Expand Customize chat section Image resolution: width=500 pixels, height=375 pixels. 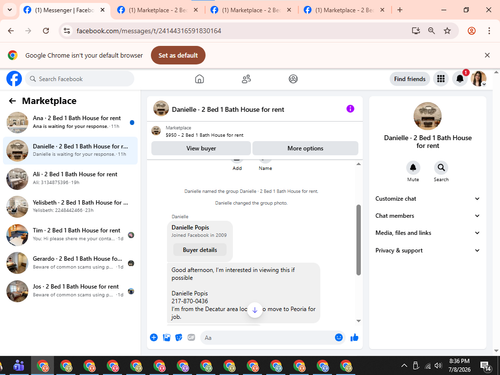[428, 199]
